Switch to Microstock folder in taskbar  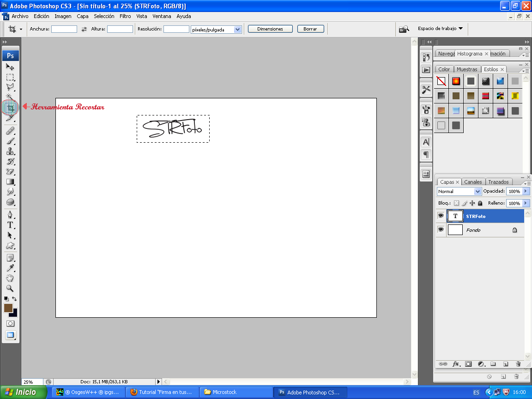point(236,392)
